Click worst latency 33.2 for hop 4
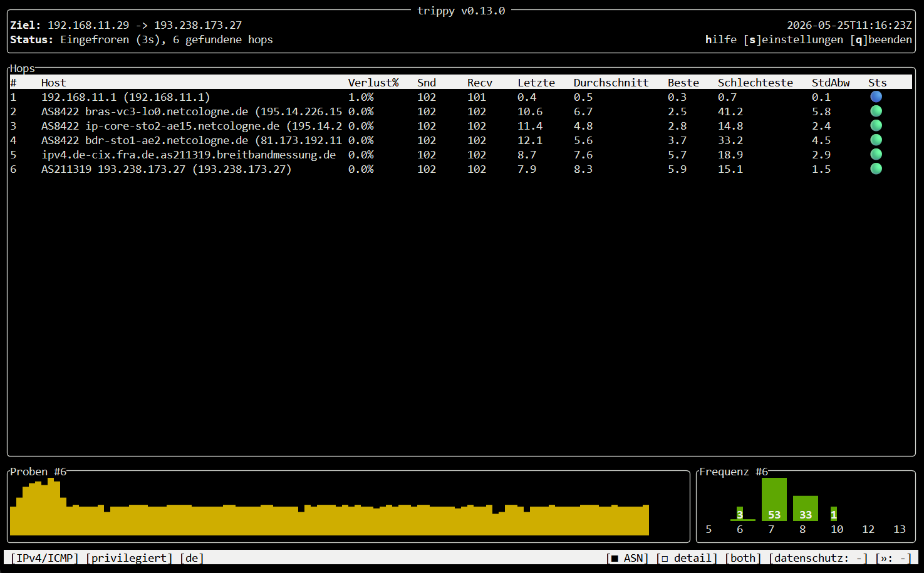 (x=730, y=140)
